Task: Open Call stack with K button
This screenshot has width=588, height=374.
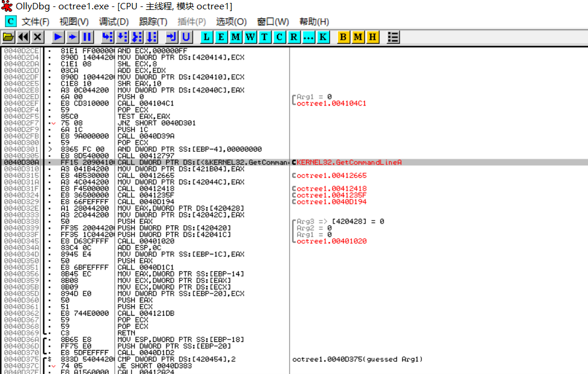Action: pyautogui.click(x=323, y=37)
